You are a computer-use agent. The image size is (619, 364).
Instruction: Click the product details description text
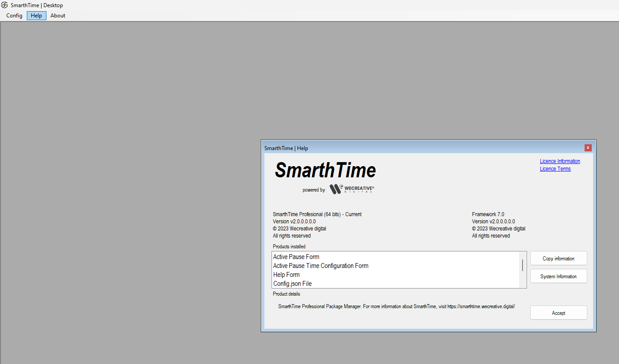point(397,306)
